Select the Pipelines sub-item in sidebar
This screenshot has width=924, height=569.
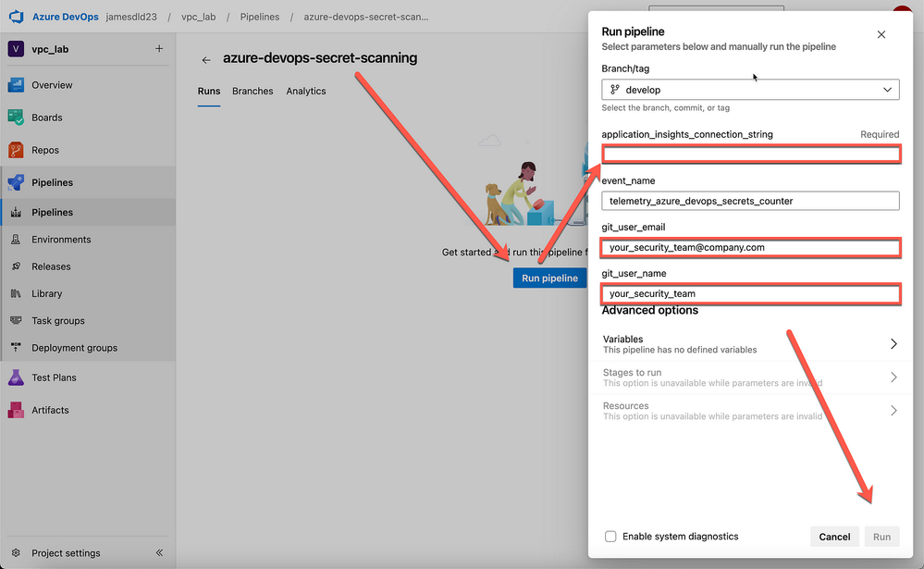point(89,212)
